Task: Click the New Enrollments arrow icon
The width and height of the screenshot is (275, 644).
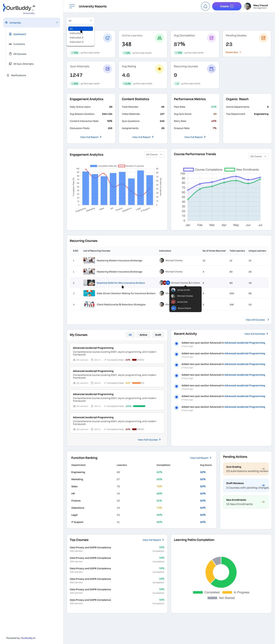Action: (263, 502)
